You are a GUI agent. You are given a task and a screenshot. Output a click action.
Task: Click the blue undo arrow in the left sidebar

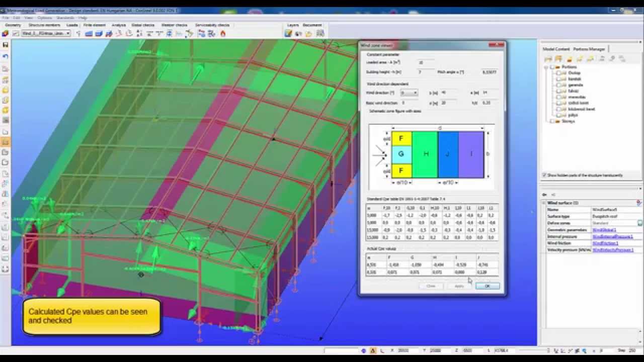[6, 56]
